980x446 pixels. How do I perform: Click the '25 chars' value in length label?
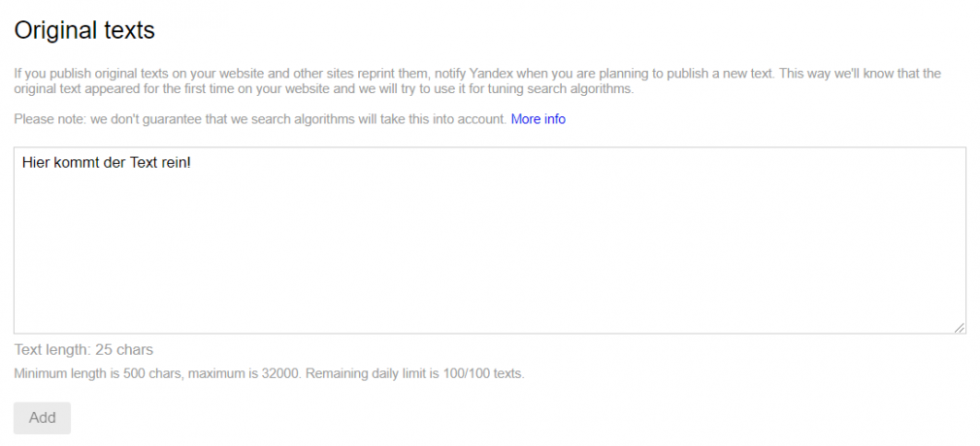[x=124, y=350]
